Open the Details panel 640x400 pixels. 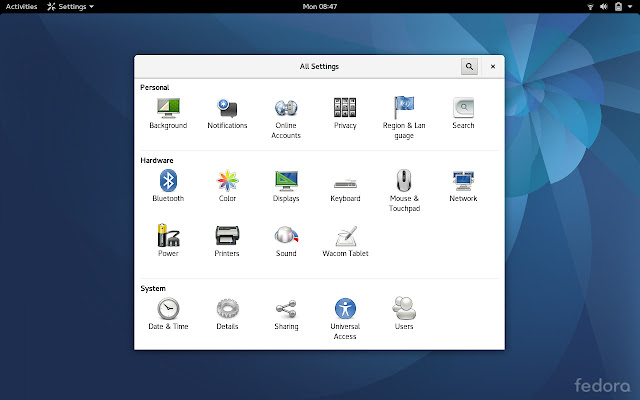click(x=227, y=314)
